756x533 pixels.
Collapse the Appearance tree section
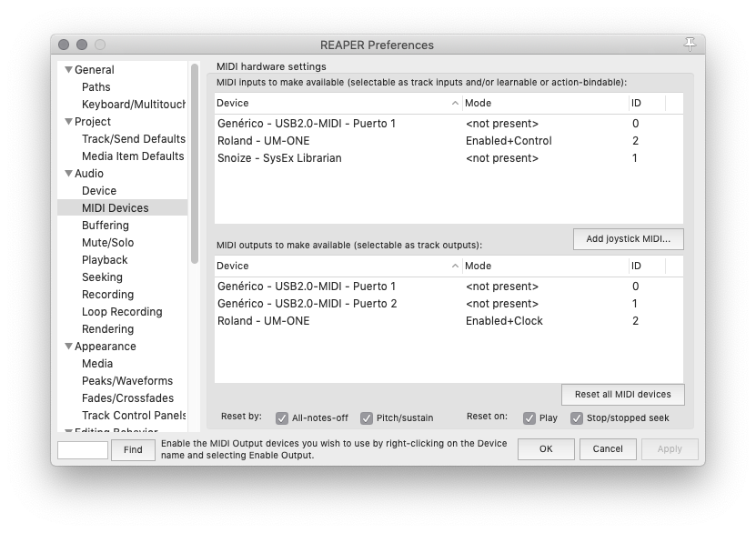(x=68, y=347)
